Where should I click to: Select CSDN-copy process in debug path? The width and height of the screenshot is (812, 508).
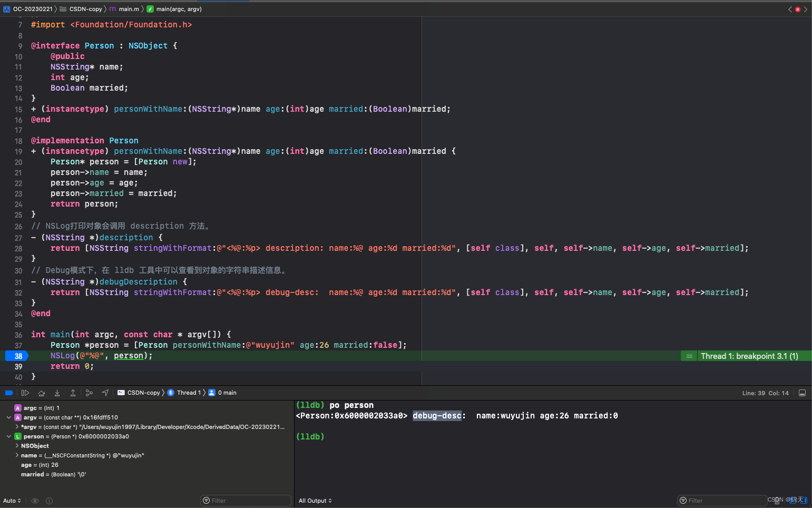pyautogui.click(x=139, y=393)
